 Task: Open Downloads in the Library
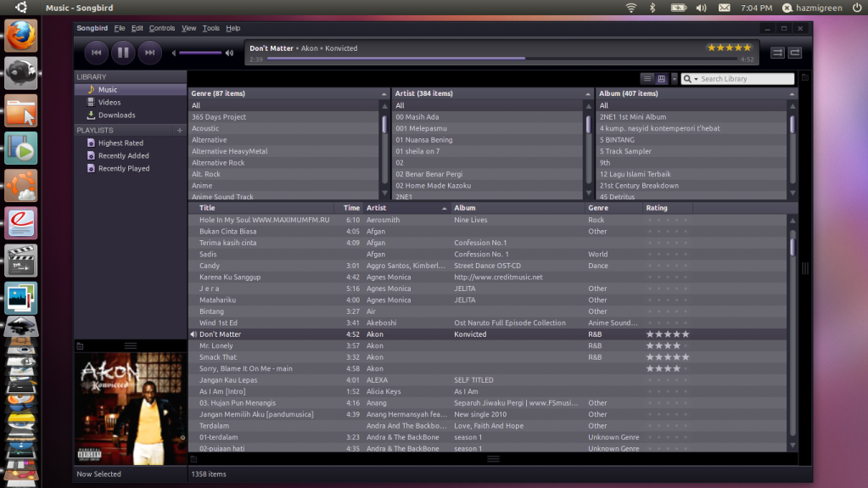[x=131, y=115]
